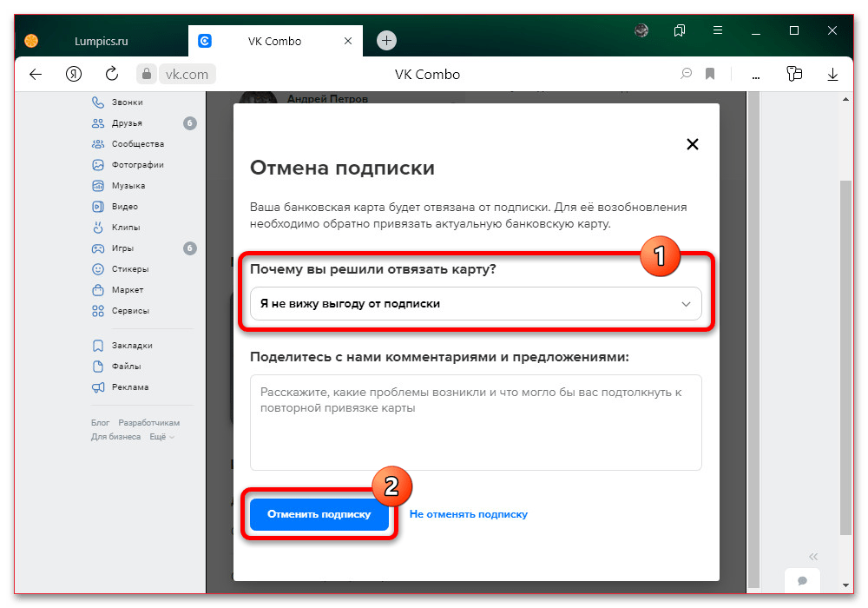Image resolution: width=868 pixels, height=608 pixels.
Task: Open Музыка menu item
Action: click(x=128, y=186)
